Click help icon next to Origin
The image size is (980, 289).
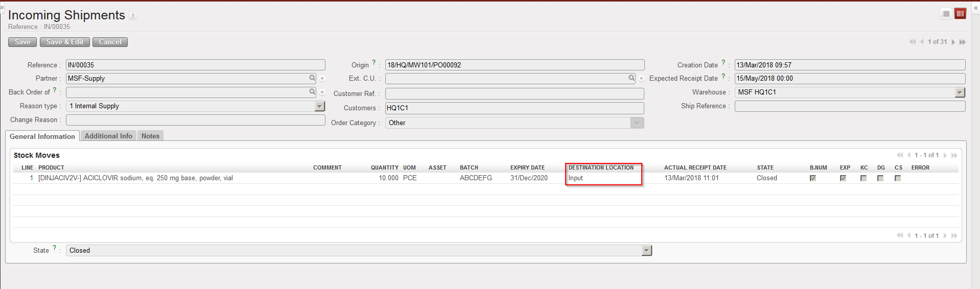click(374, 63)
